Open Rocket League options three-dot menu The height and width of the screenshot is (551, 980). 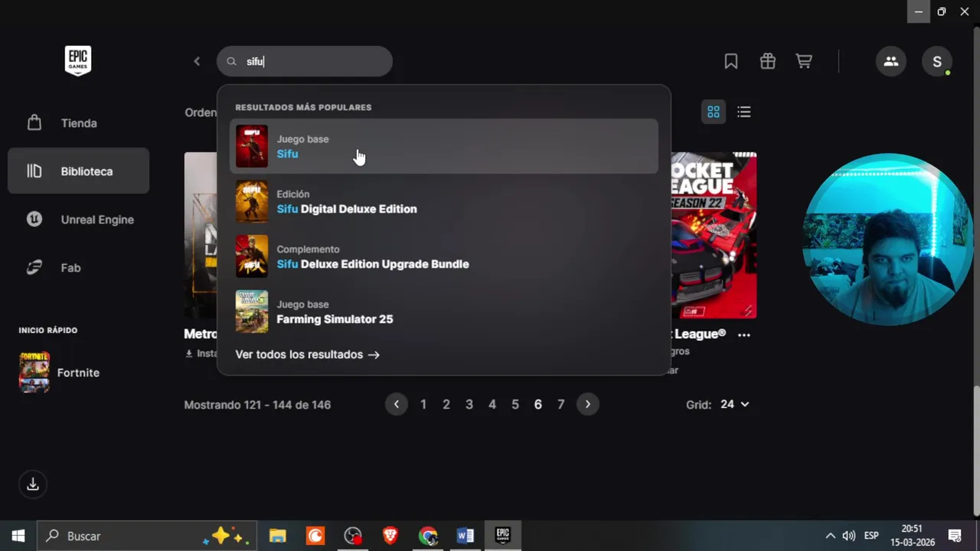click(743, 334)
